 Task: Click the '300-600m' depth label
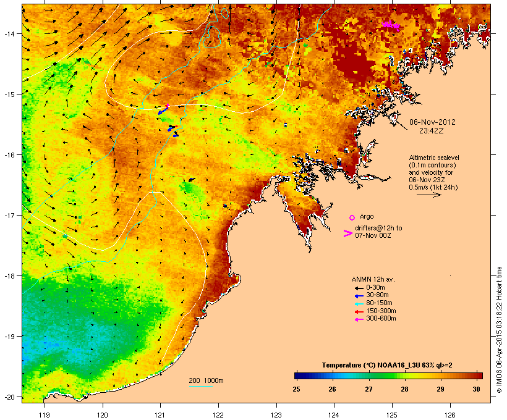pos(381,319)
